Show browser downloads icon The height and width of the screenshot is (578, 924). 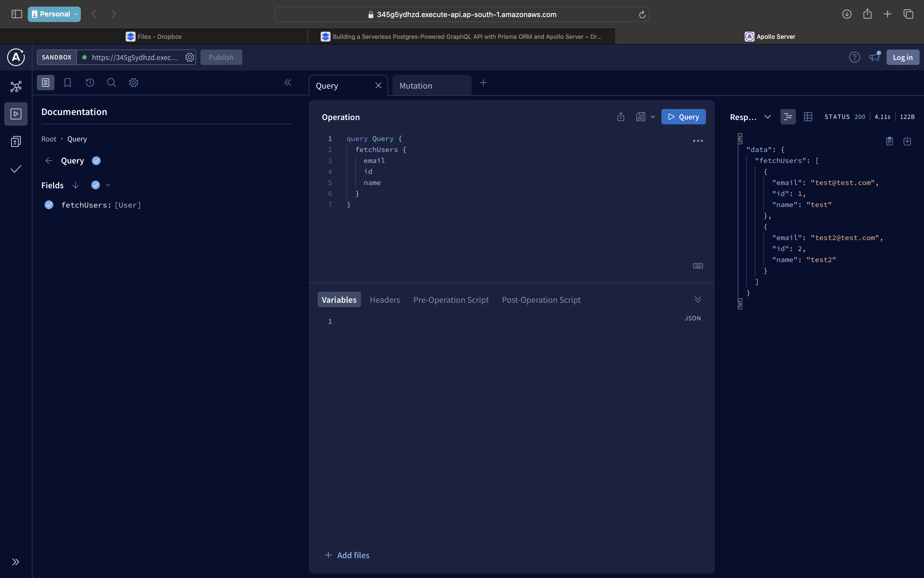tap(847, 14)
